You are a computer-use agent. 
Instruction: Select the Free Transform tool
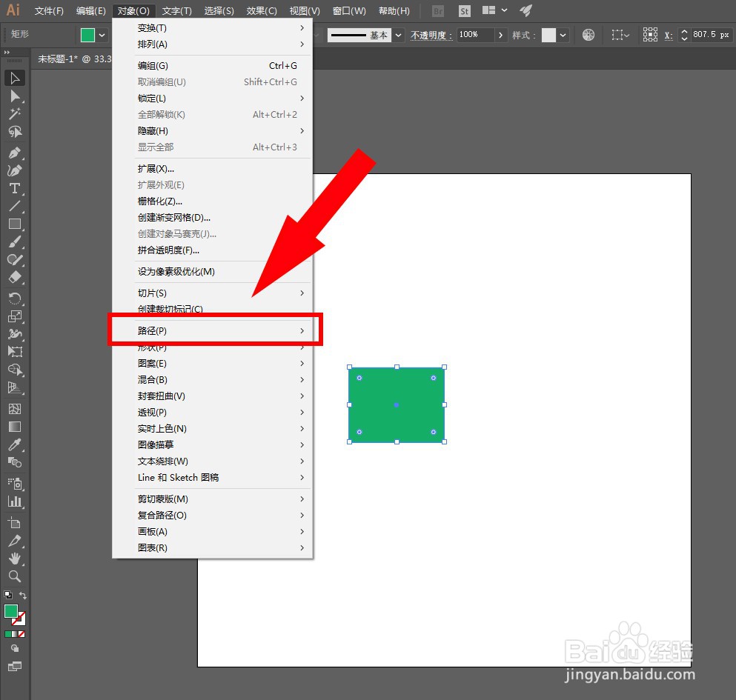[15, 351]
